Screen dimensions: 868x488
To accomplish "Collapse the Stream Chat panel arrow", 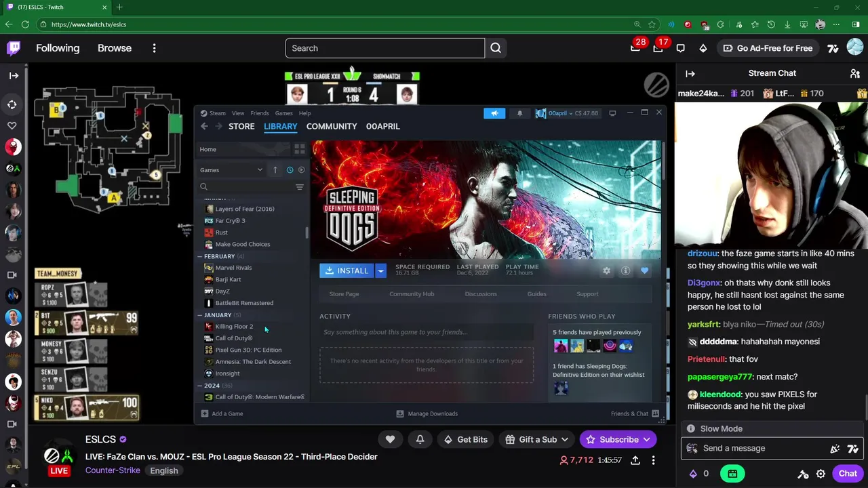I will (690, 73).
